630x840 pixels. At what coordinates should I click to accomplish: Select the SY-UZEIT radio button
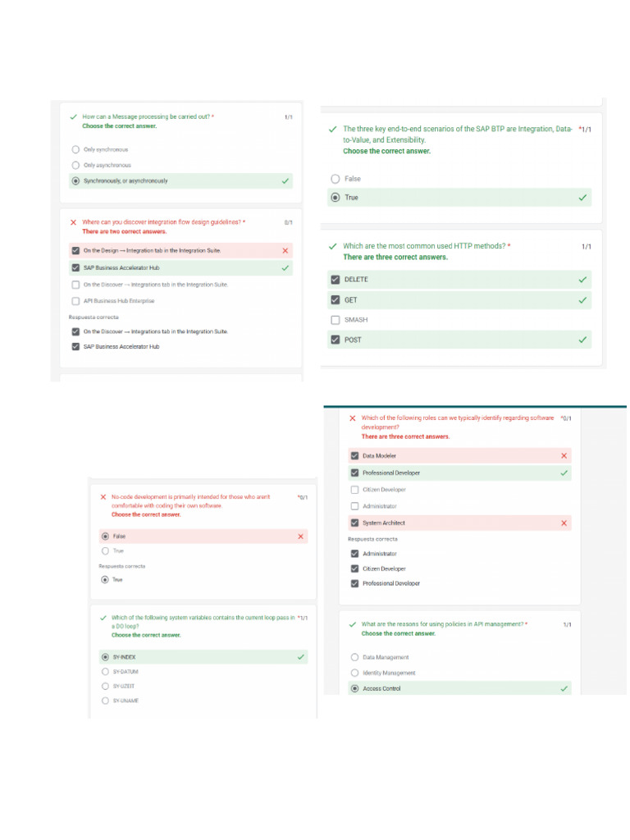click(x=105, y=686)
